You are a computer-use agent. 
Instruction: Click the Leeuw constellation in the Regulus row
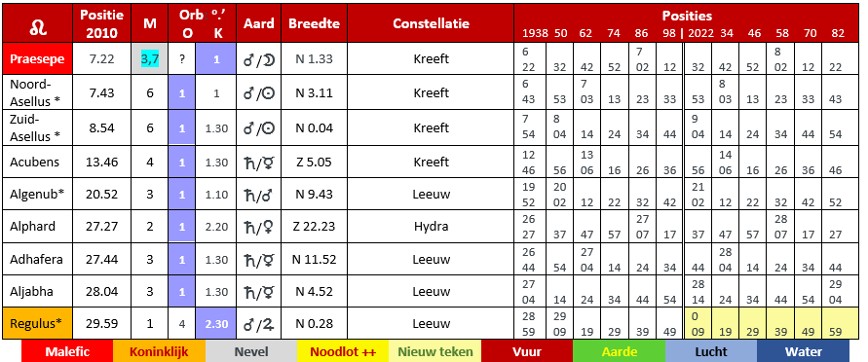[x=431, y=324]
